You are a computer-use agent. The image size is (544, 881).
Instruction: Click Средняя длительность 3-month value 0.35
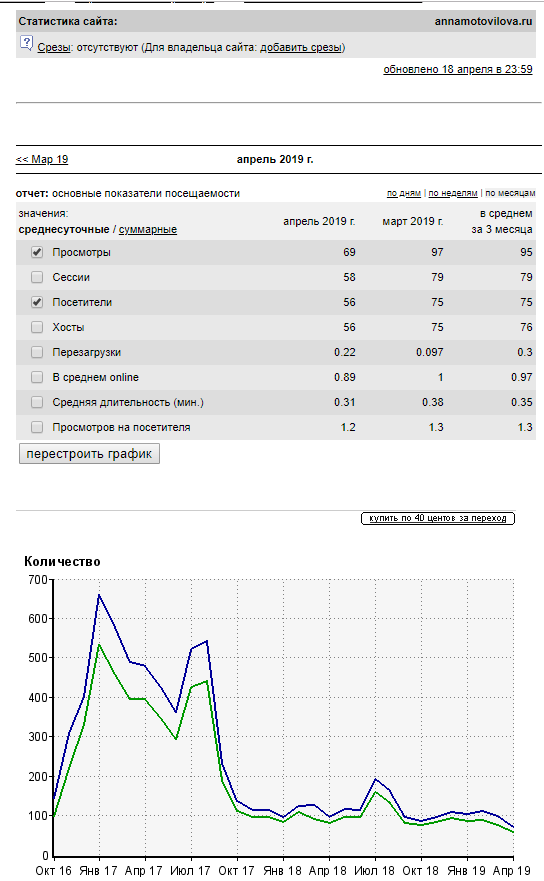(x=522, y=402)
